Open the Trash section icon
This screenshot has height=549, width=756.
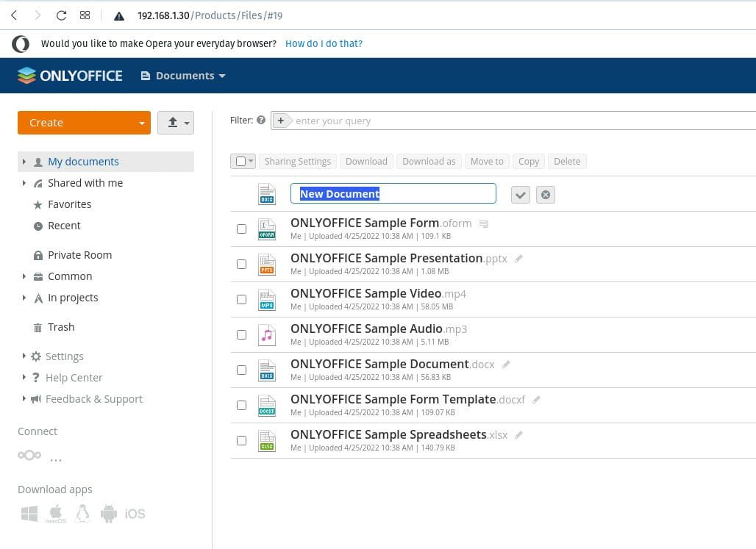pyautogui.click(x=37, y=327)
